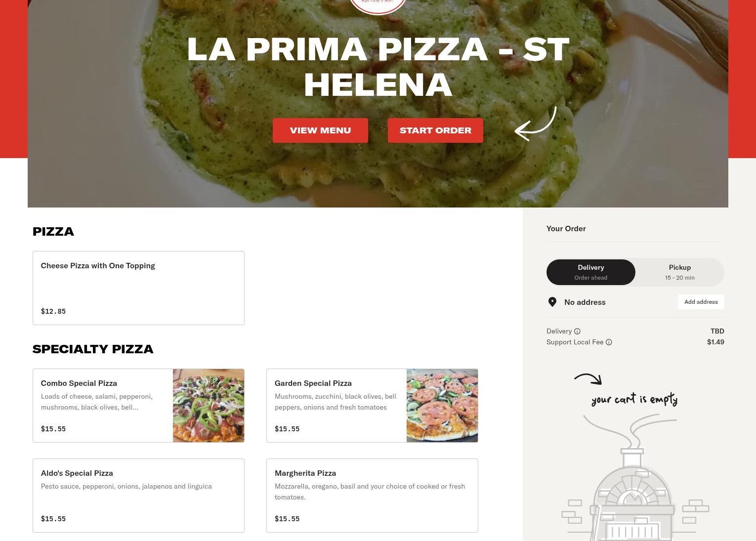Open Aldo's Special Pizza item
This screenshot has width=756, height=541.
(x=138, y=496)
